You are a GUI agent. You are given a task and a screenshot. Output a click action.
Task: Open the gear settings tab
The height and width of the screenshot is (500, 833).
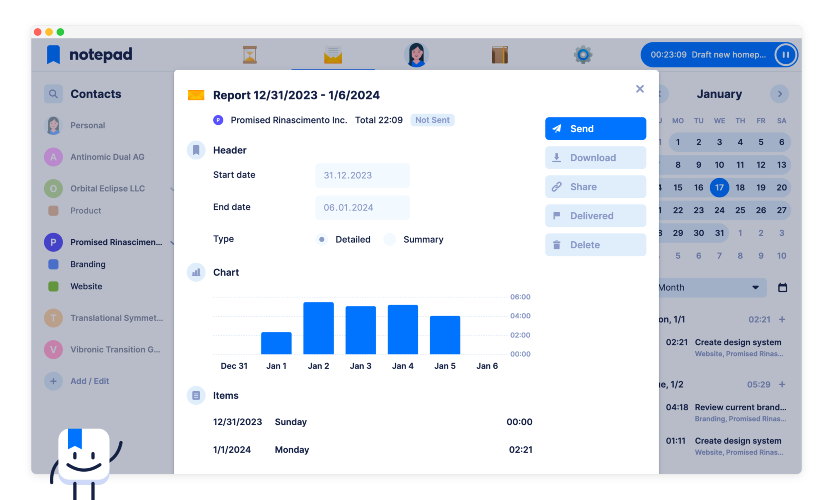point(583,55)
